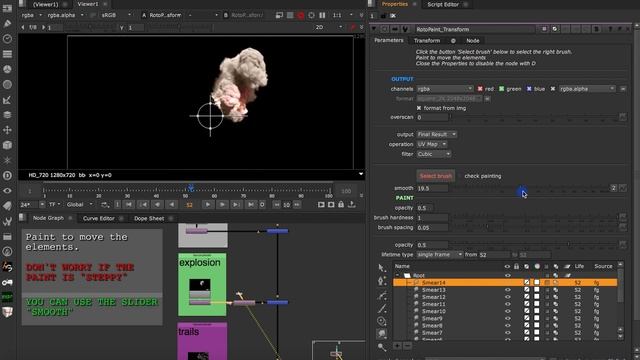Open the Dope Sheet tab
This screenshot has height=360, width=640.
click(x=149, y=218)
